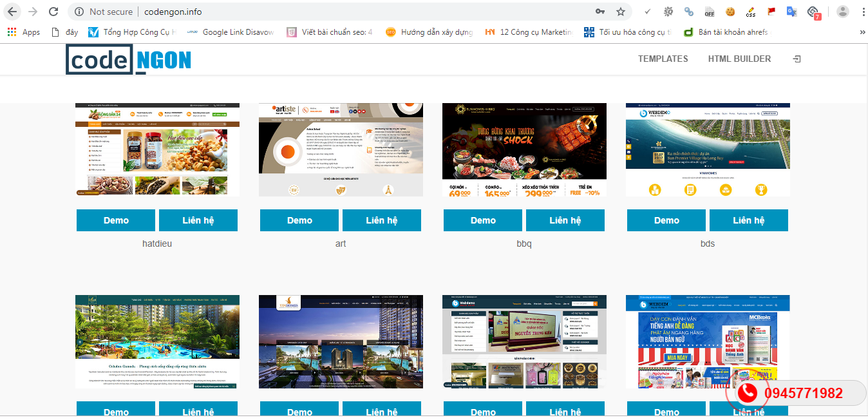Image resolution: width=868 pixels, height=420 pixels.
Task: Open the Apps shortcut in bookmarks bar
Action: [x=23, y=32]
